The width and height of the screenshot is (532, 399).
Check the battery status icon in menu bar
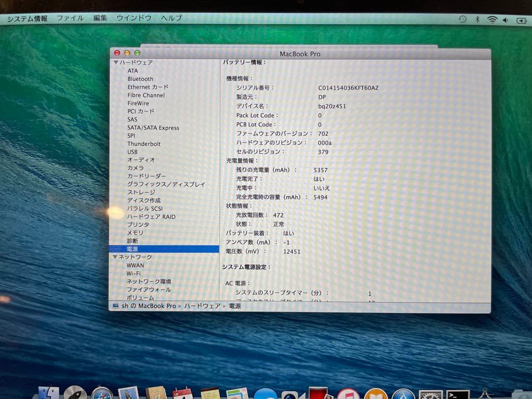click(521, 20)
